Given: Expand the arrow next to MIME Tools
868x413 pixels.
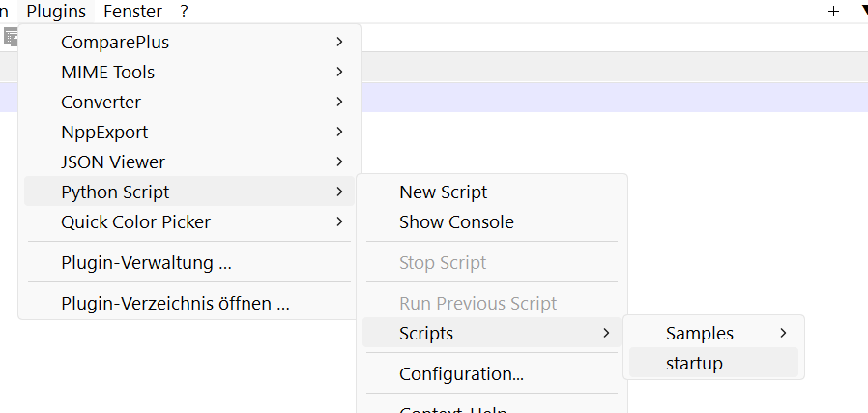Looking at the screenshot, I should (339, 73).
